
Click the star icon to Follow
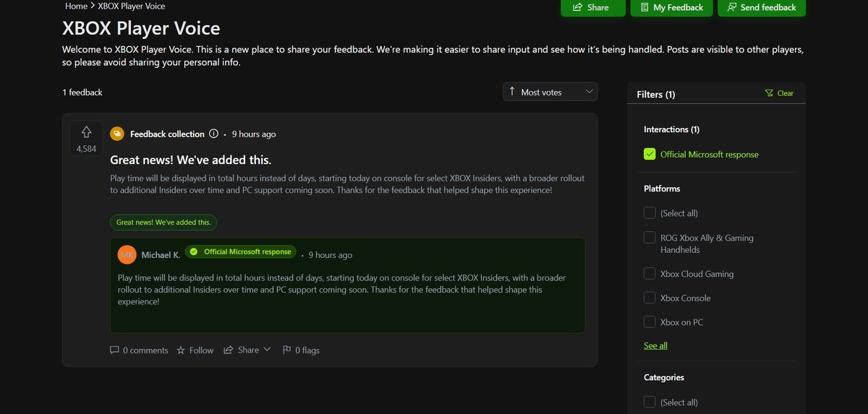(181, 350)
